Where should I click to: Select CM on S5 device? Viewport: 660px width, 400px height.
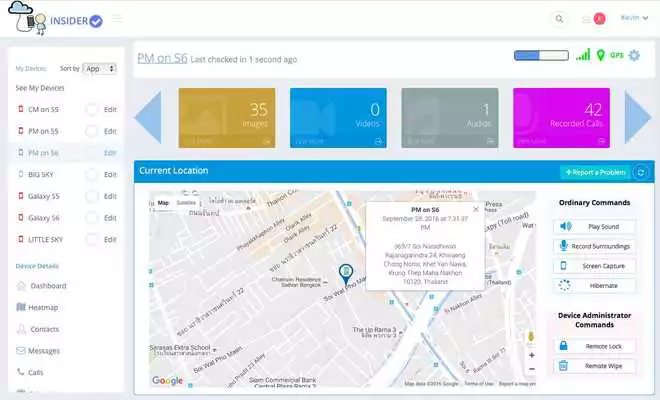coord(43,109)
